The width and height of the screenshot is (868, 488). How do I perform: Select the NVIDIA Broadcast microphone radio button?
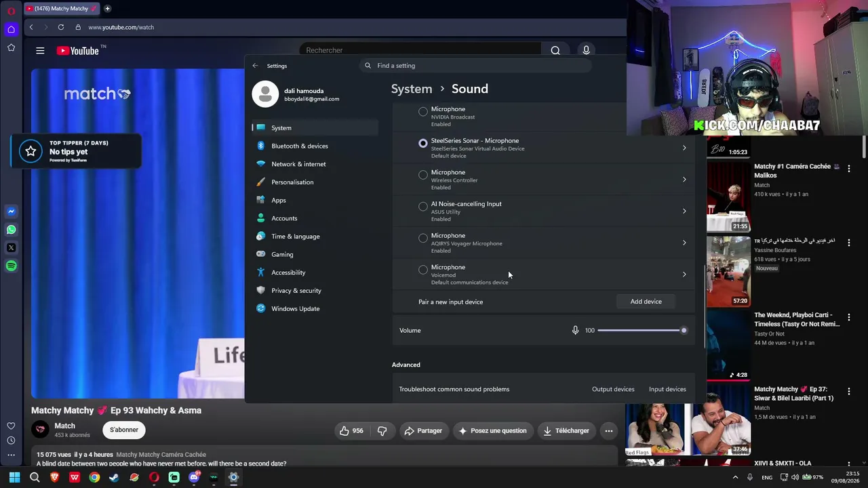tap(423, 111)
